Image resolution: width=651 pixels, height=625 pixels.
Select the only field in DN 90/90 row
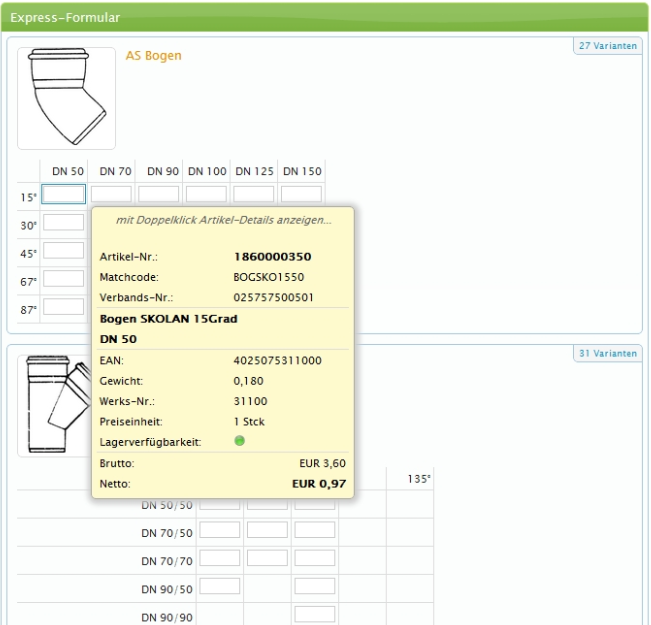coord(315,614)
